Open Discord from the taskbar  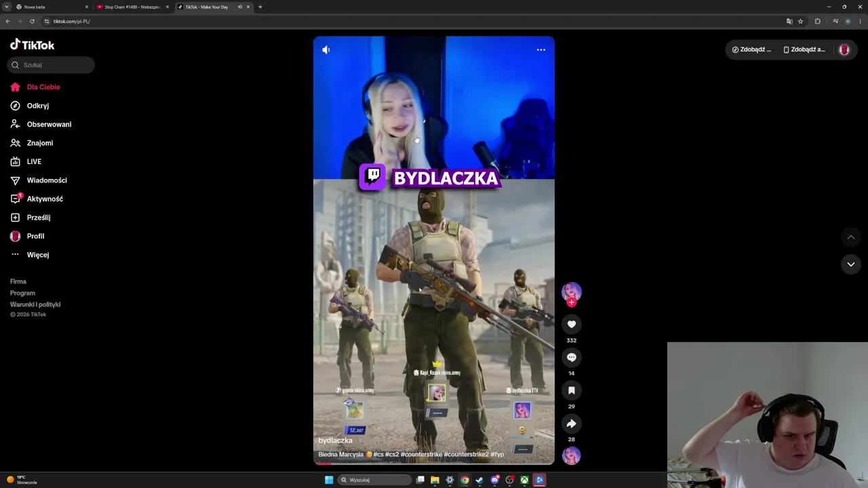coord(494,480)
